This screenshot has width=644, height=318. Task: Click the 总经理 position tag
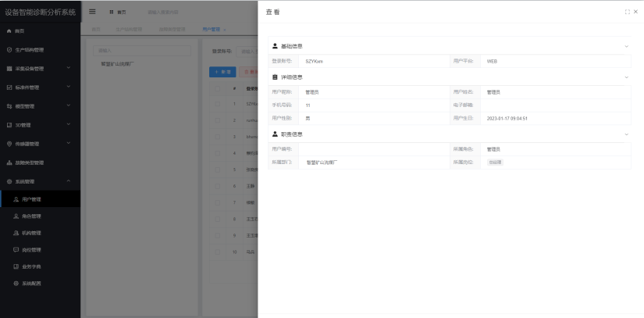495,163
